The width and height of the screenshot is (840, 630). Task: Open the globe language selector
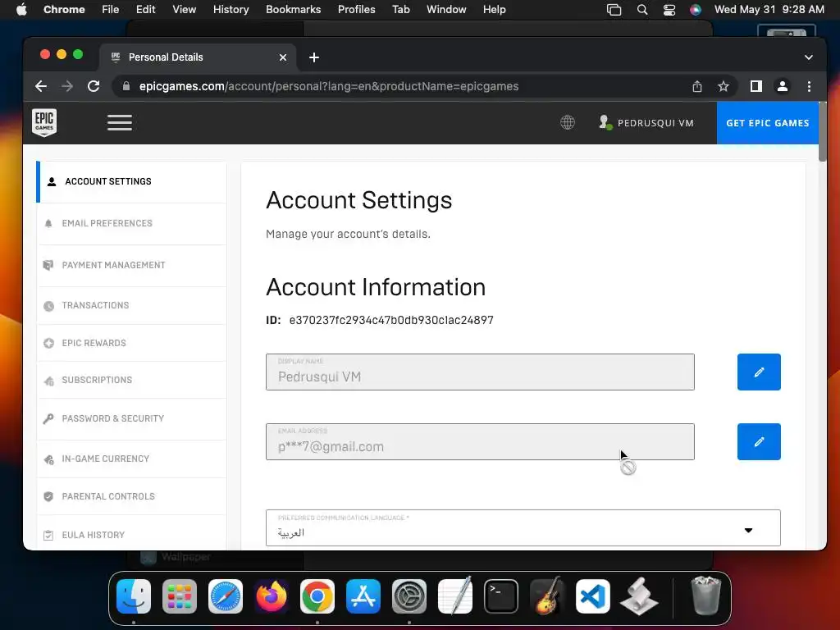coord(568,123)
